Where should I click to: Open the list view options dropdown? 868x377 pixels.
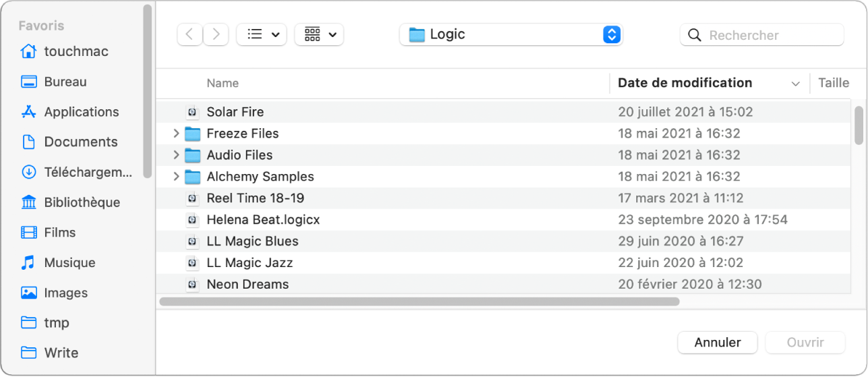coord(262,34)
